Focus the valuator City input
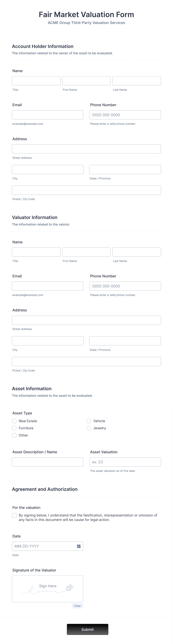This screenshot has height=644, width=173. pyautogui.click(x=47, y=341)
